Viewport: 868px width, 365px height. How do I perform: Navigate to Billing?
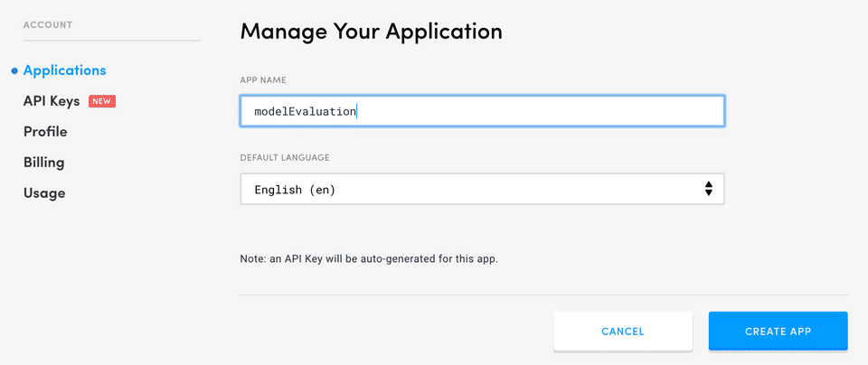(x=43, y=163)
